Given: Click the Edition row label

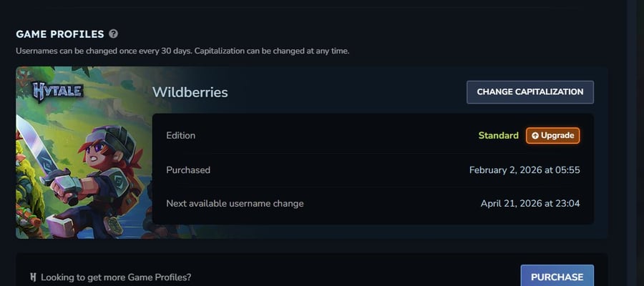Looking at the screenshot, I should (x=181, y=135).
